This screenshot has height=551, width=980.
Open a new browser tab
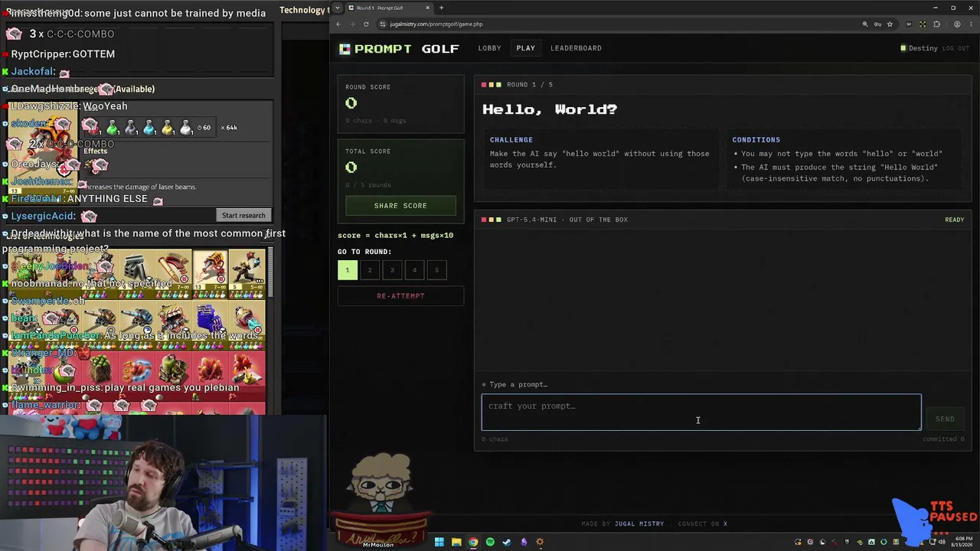[x=441, y=8]
